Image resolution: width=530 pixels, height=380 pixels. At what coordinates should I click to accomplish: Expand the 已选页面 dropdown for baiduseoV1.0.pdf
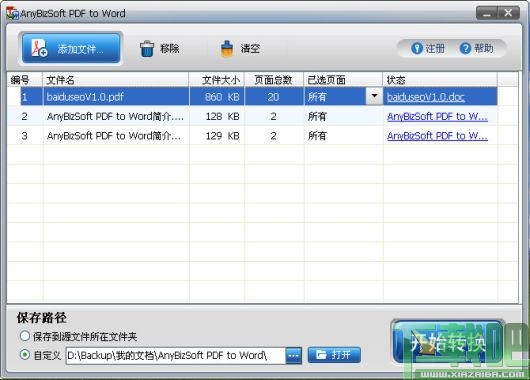click(374, 96)
